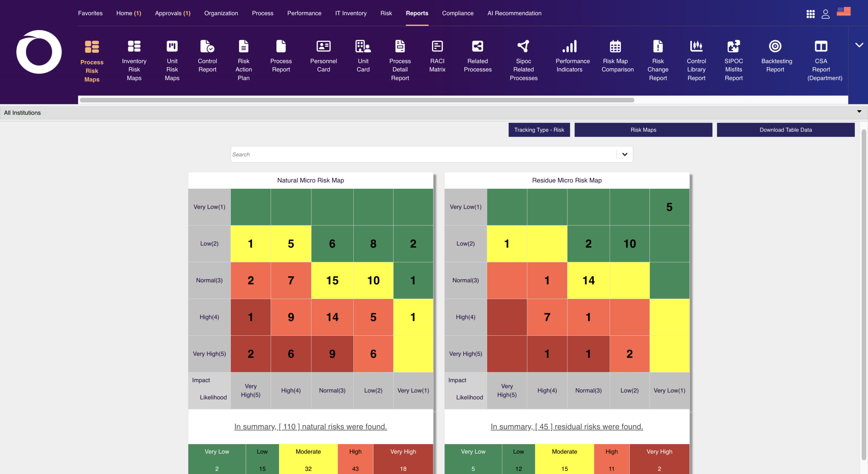Open the apps grid icon
This screenshot has width=868, height=474.
pos(810,14)
